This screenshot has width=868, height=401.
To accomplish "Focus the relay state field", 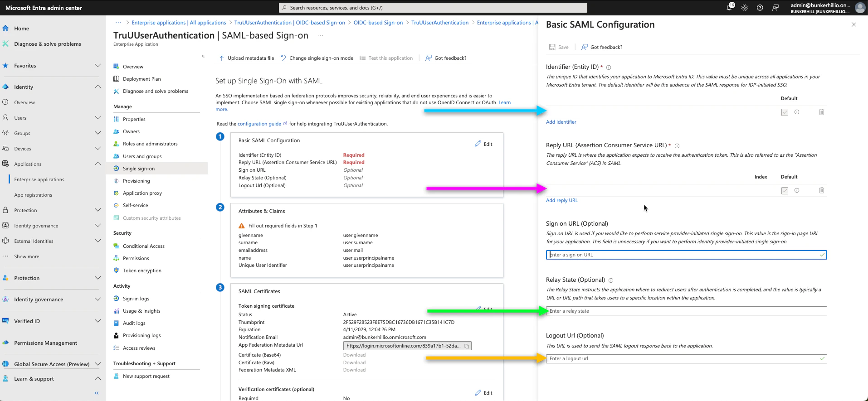I will coord(686,311).
